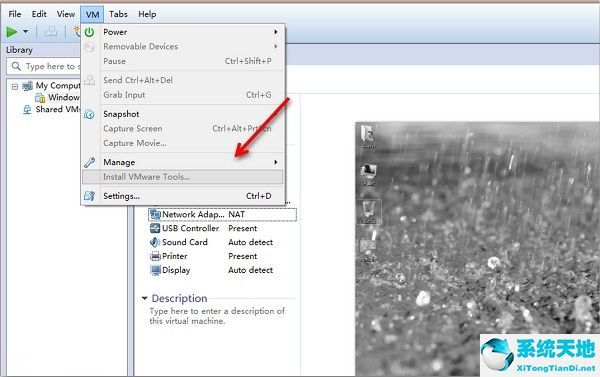Click the Snapshot clock icon
This screenshot has width=600, height=377.
click(89, 114)
